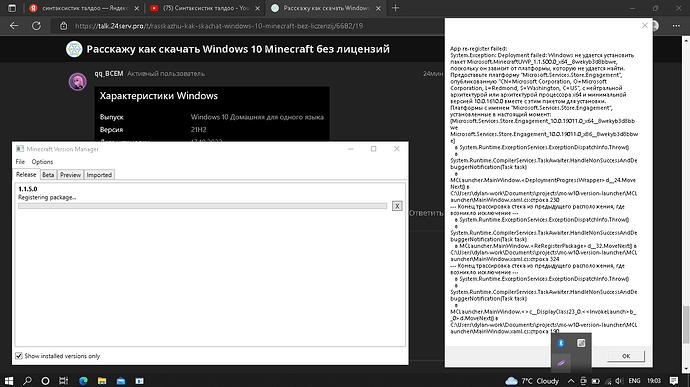
Task: Open network status tray icon
Action: (x=608, y=381)
